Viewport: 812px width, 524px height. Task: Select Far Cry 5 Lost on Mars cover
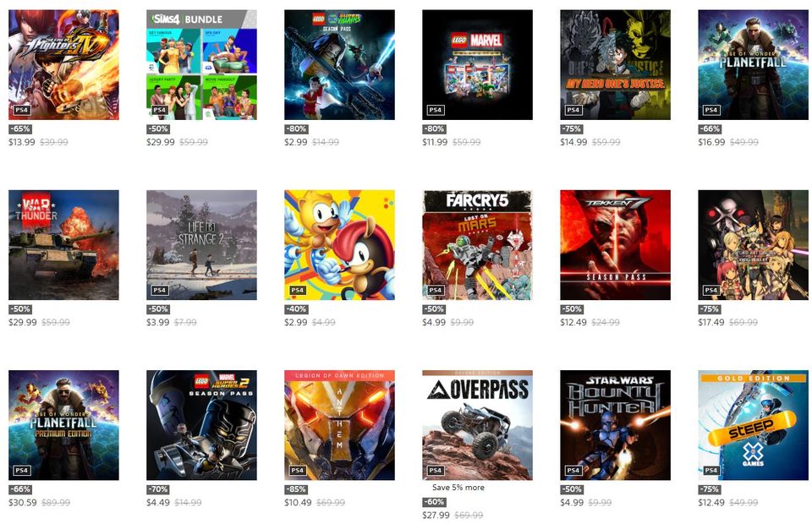tap(477, 244)
